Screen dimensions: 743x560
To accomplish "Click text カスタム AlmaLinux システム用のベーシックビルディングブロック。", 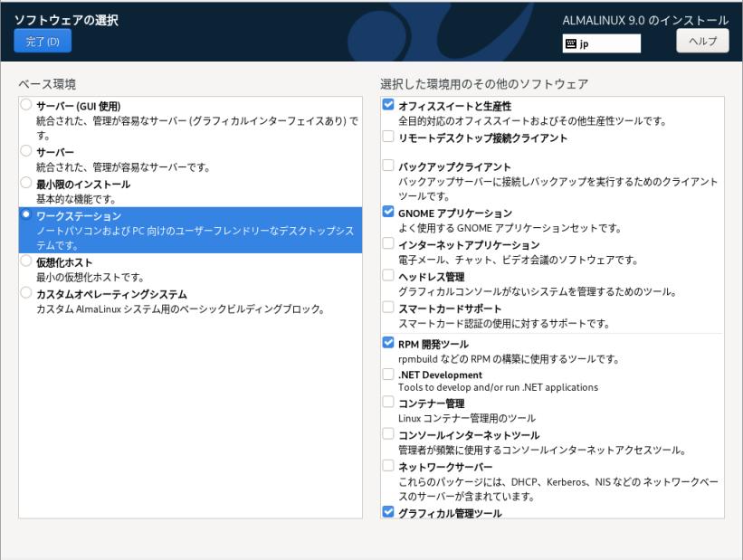I will (181, 309).
